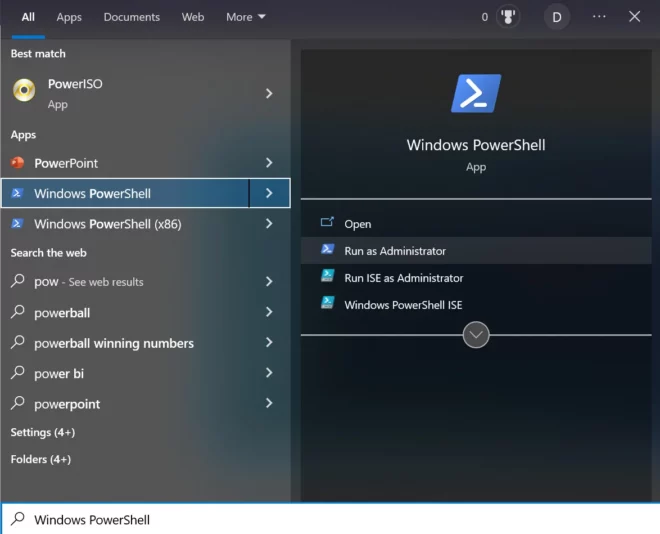Click the search box magnifier icon
The image size is (660, 534).
pos(18,519)
